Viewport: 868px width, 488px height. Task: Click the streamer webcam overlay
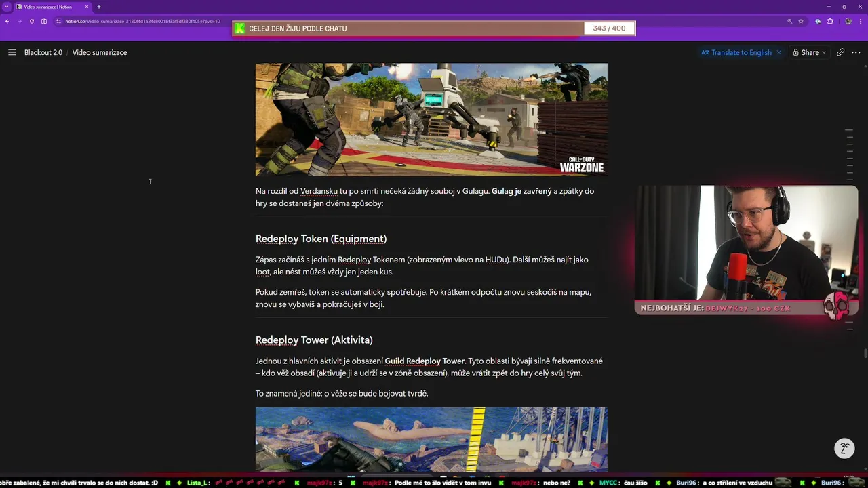coord(746,243)
